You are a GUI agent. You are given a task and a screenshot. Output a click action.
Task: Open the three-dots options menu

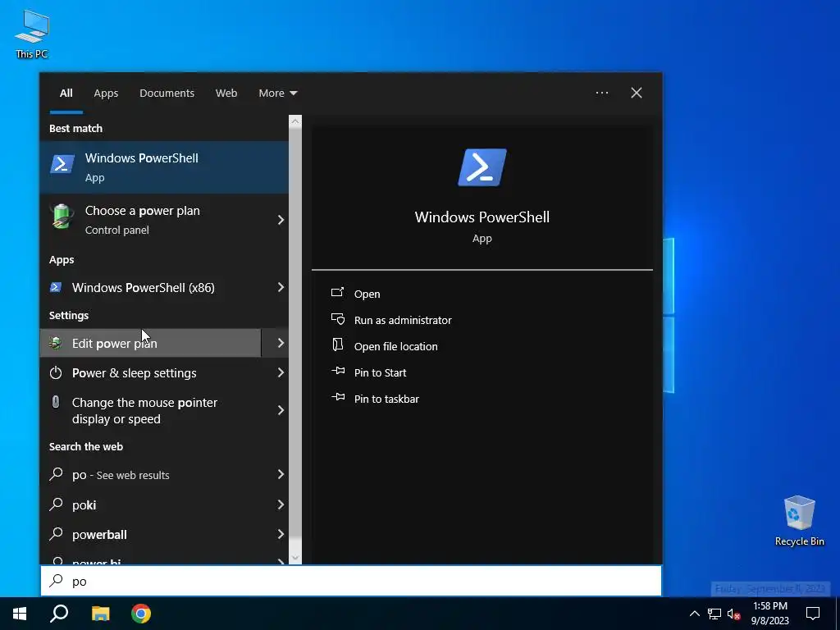602,93
